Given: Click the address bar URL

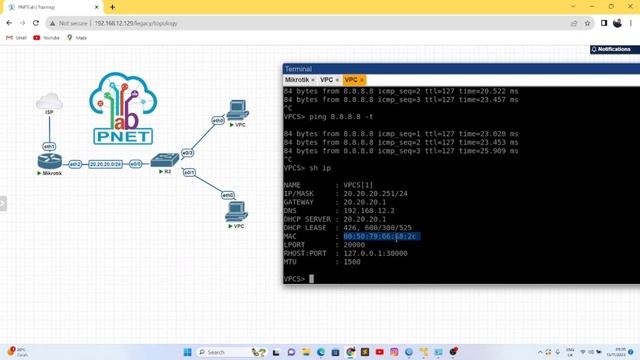Looking at the screenshot, I should point(136,24).
